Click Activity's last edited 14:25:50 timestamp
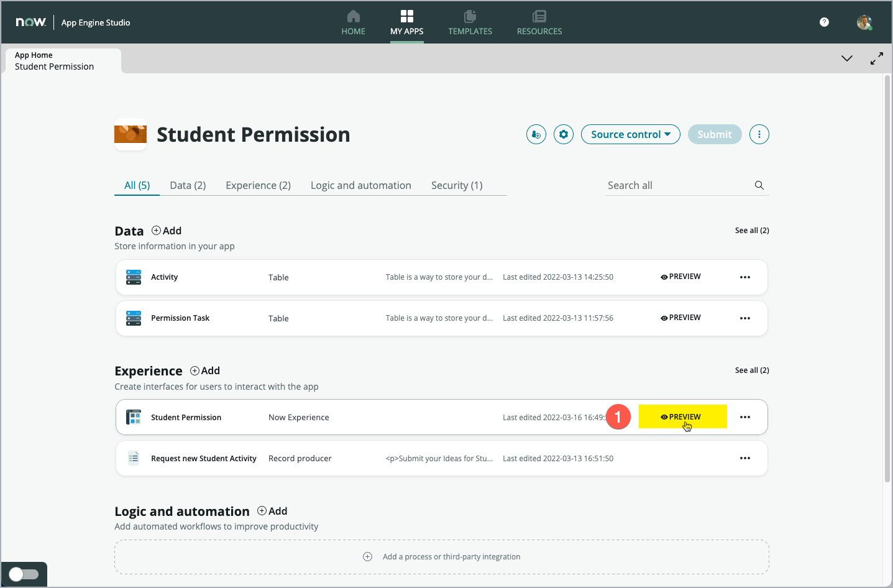 pyautogui.click(x=558, y=277)
